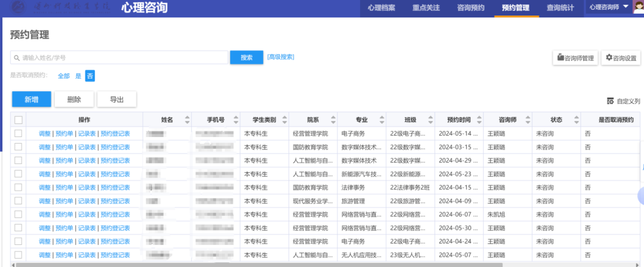Expand the 心理咨询师 user dropdown
This screenshot has width=644, height=267.
625,7
